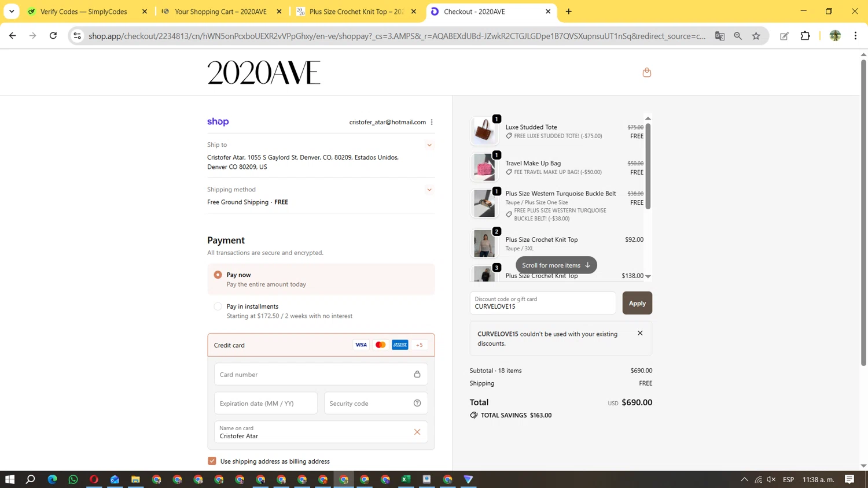Viewport: 868px width, 488px height.
Task: Switch to Your Shopping Cart tab
Action: click(x=221, y=12)
